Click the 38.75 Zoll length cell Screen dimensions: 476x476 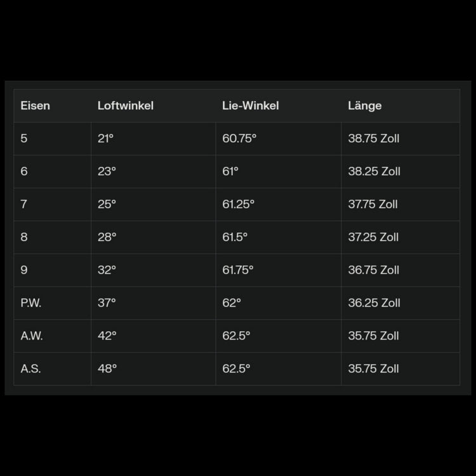click(373, 138)
